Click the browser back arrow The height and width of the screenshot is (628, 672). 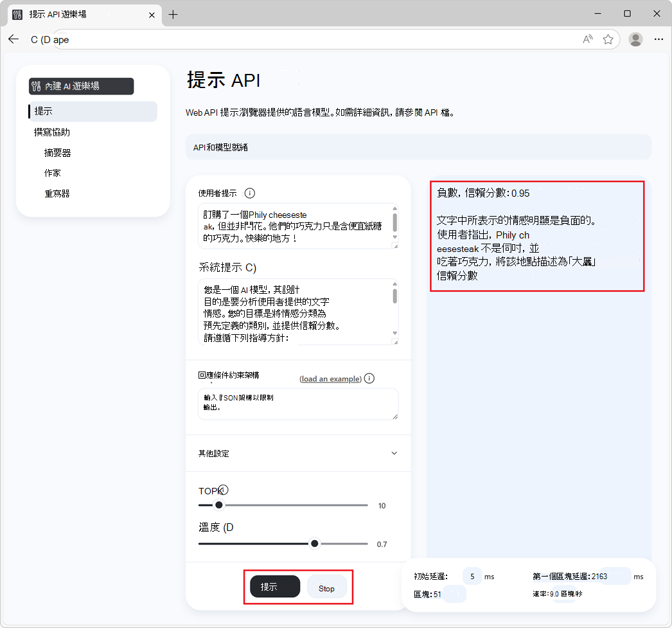click(13, 39)
